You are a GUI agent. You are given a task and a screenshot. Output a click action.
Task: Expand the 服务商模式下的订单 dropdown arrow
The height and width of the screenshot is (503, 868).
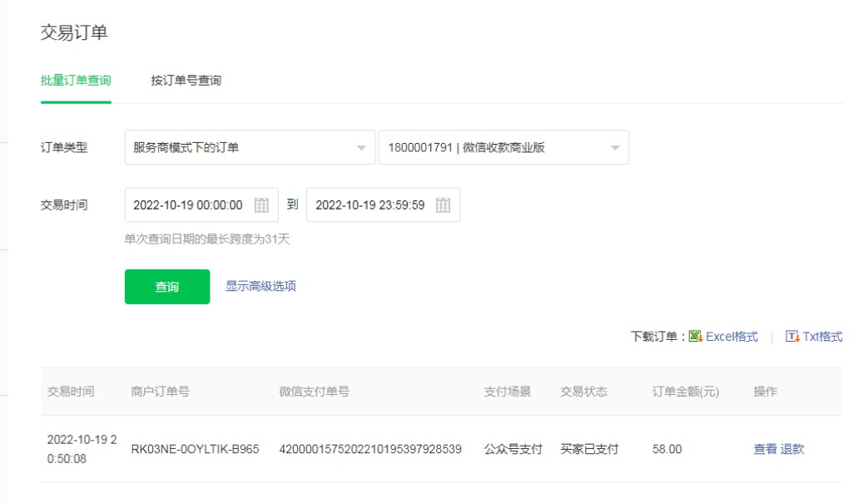coord(360,149)
